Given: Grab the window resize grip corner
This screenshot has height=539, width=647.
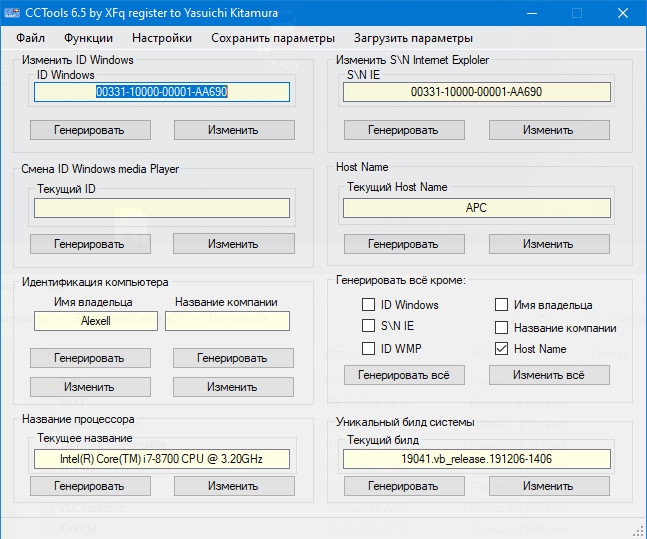Looking at the screenshot, I should [x=640, y=532].
